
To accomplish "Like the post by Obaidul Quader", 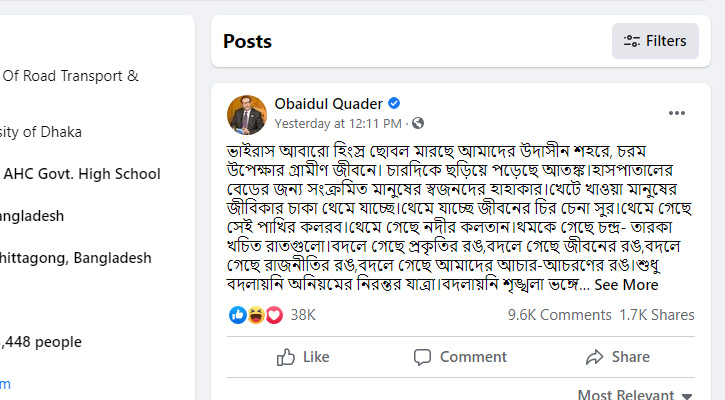I will 303,357.
